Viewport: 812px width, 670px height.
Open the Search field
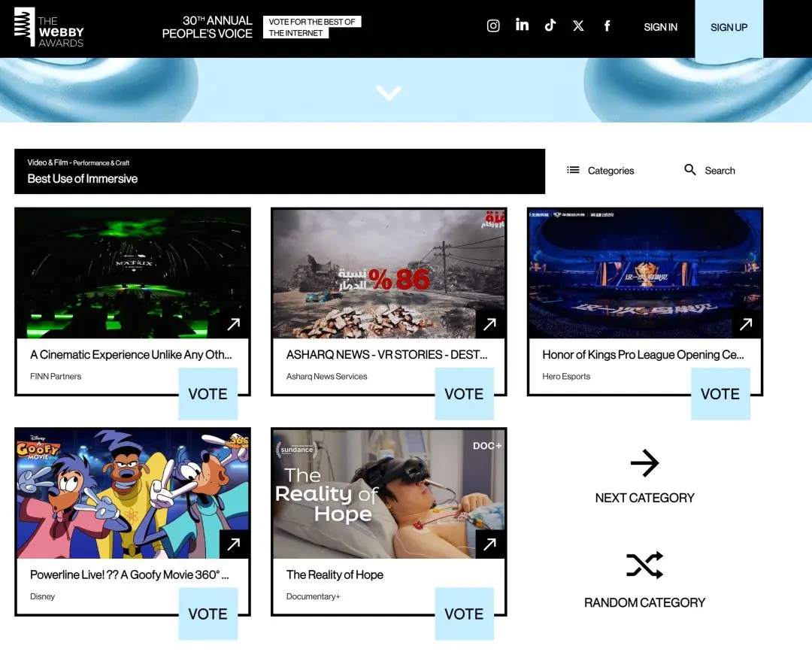click(x=710, y=171)
